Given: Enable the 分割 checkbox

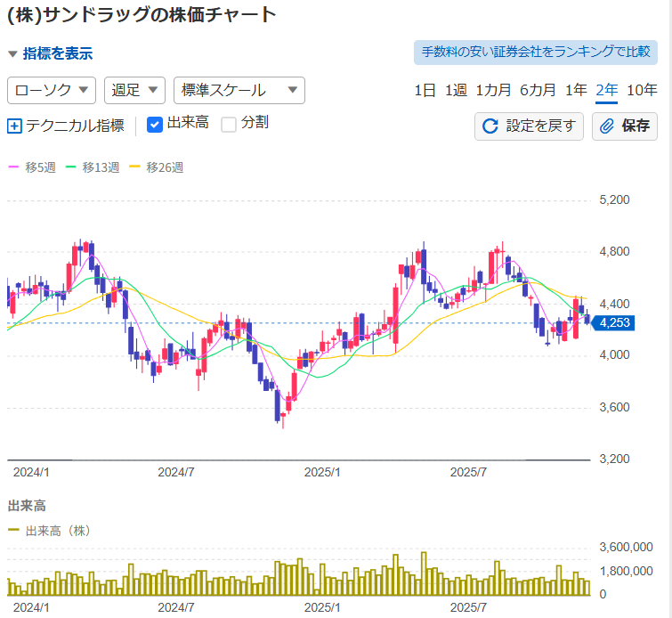Looking at the screenshot, I should click(x=229, y=125).
